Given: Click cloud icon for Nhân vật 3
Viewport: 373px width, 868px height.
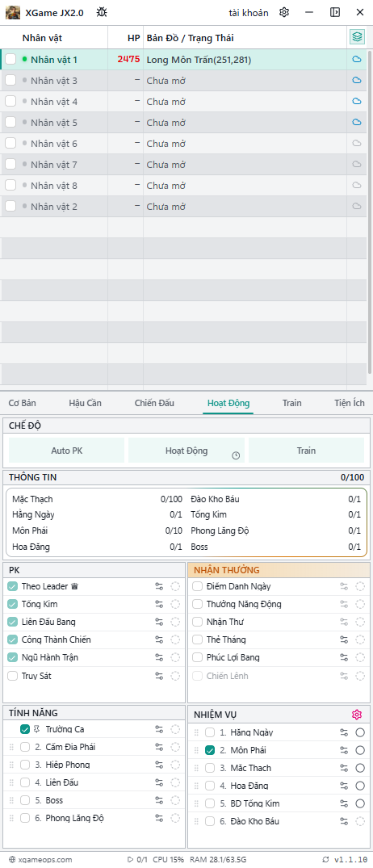Looking at the screenshot, I should click(x=357, y=80).
